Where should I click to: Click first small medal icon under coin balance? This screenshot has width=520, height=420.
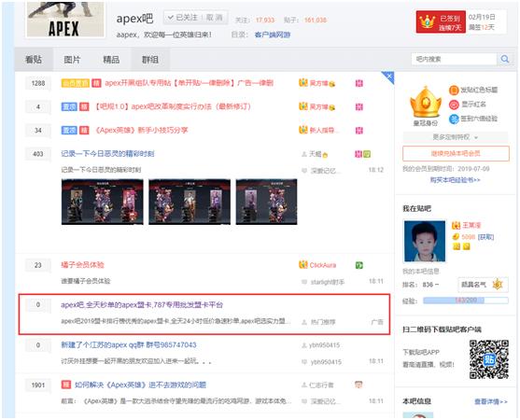pyautogui.click(x=457, y=246)
